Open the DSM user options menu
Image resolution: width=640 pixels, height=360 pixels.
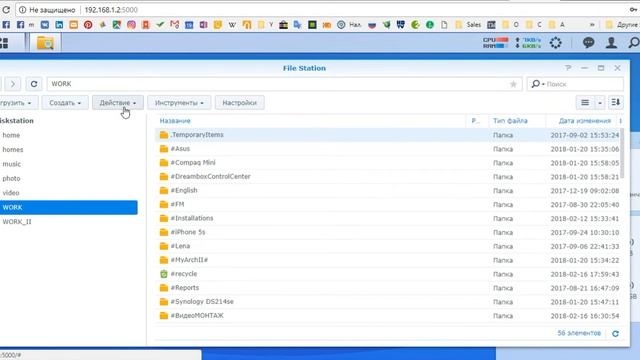pos(611,43)
